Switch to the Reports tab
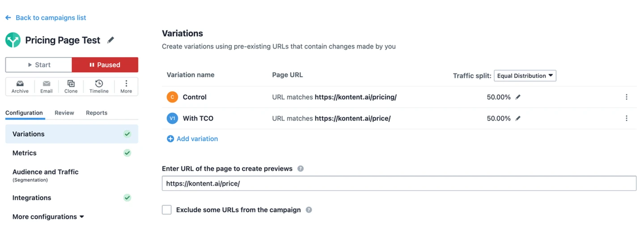 97,113
